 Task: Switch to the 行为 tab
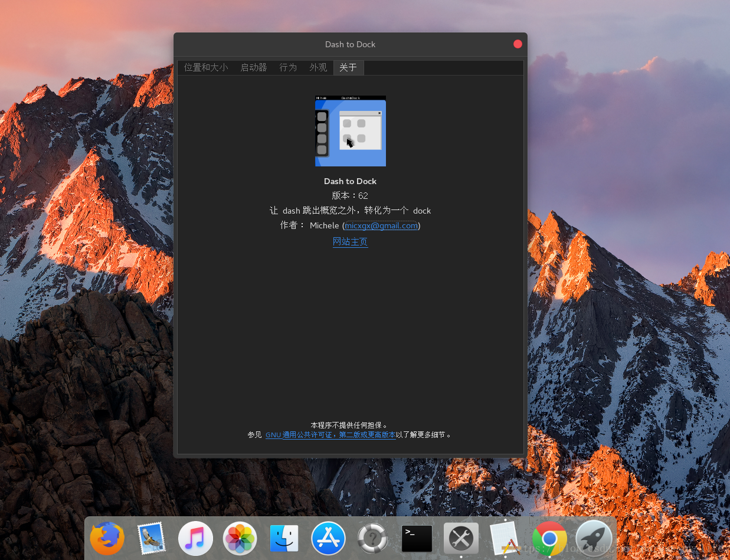288,67
